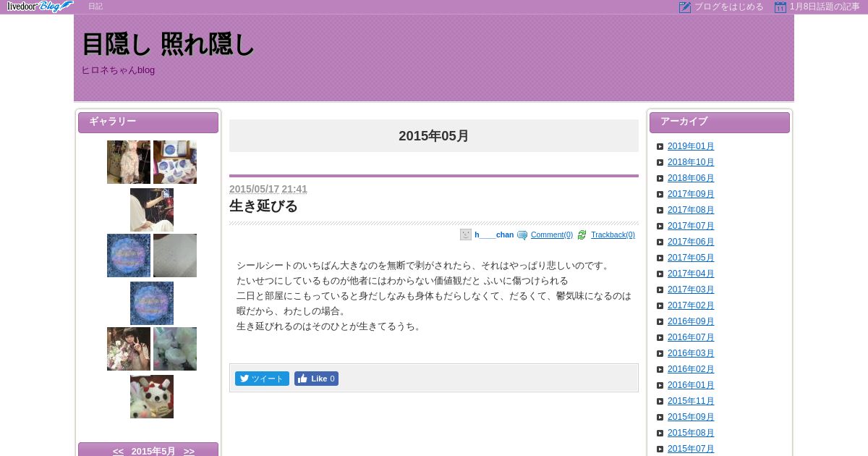Open the Comment(0) link
The width and height of the screenshot is (868, 456).
pyautogui.click(x=551, y=235)
